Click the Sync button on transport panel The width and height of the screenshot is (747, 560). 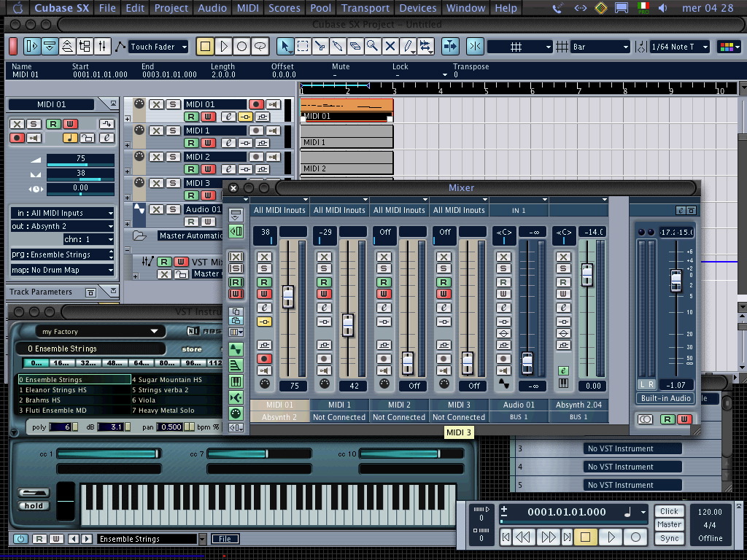pyautogui.click(x=669, y=538)
